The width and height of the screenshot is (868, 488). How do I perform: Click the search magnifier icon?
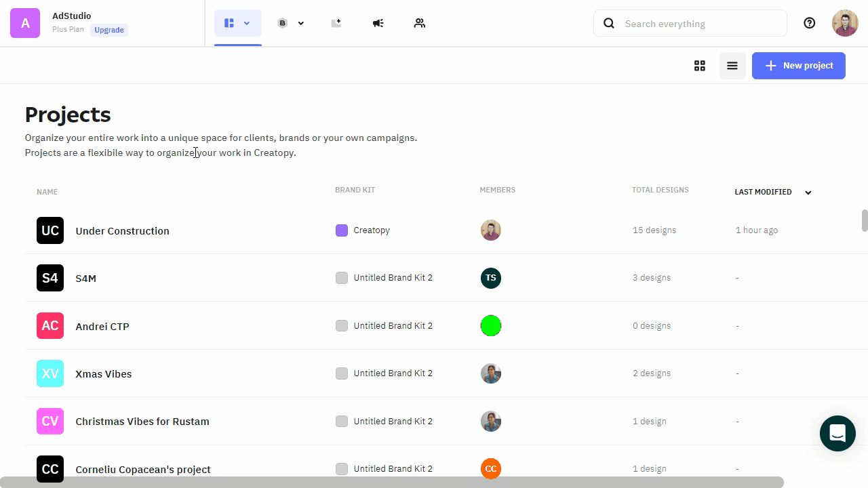pos(609,23)
